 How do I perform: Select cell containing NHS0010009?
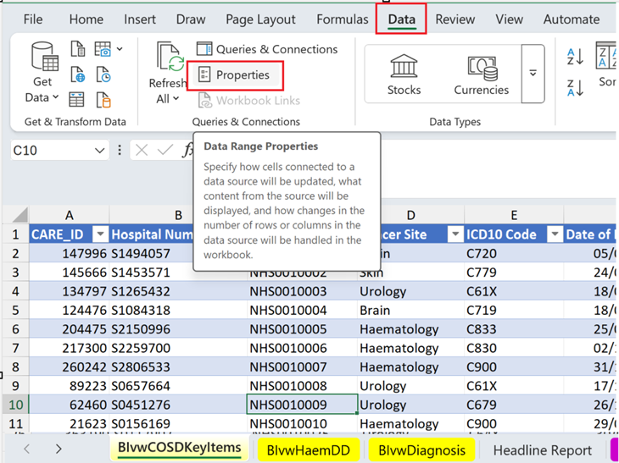302,405
